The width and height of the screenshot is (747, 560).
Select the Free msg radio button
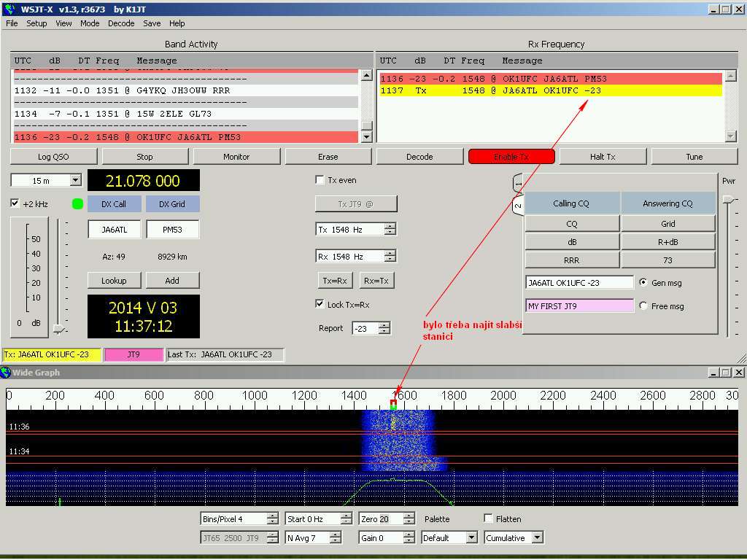[643, 306]
